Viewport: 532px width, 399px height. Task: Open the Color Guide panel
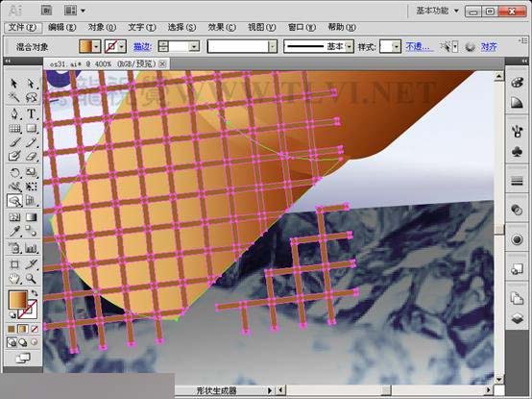(517, 103)
